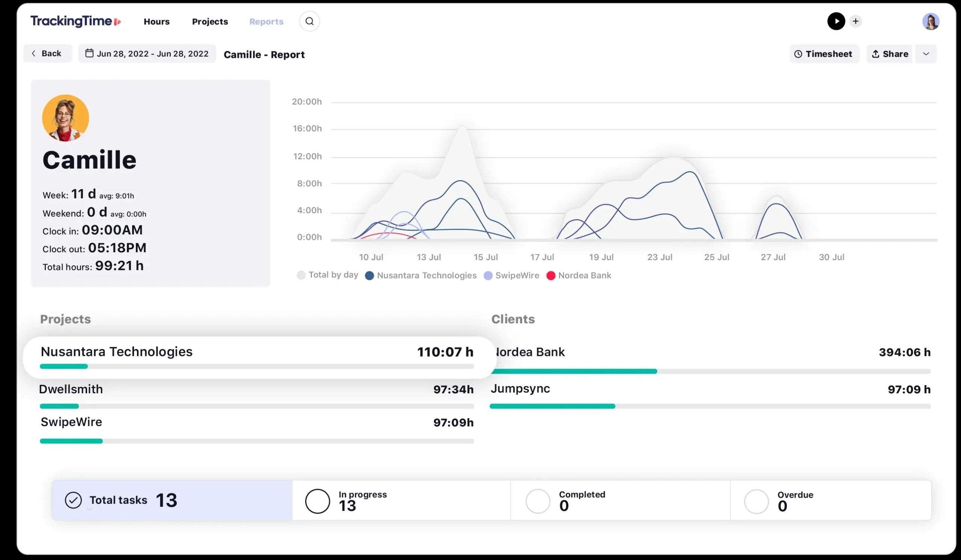
Task: Open the Projects menu
Action: 210,22
